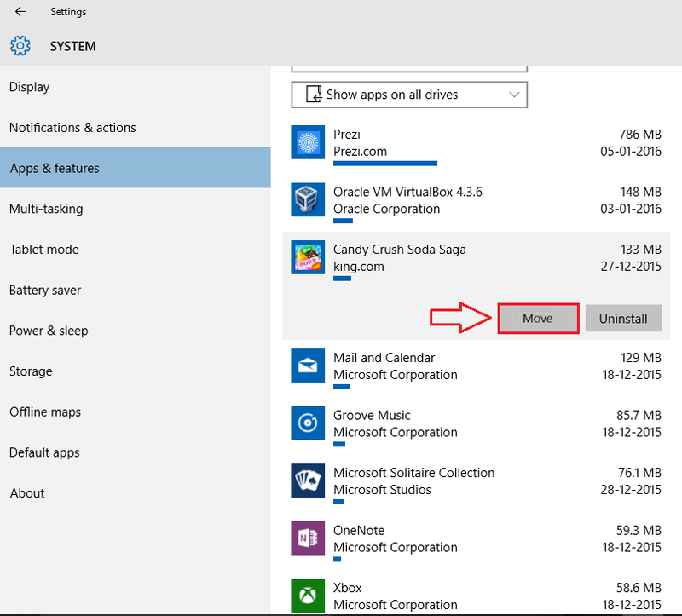
Task: Click Uninstall button for Candy Crush
Action: coord(623,318)
